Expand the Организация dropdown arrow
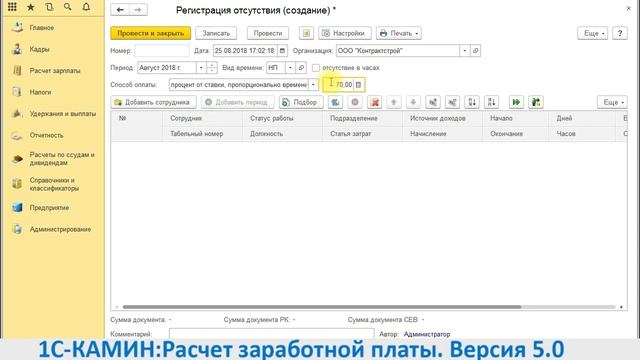The width and height of the screenshot is (640, 360). click(x=464, y=51)
